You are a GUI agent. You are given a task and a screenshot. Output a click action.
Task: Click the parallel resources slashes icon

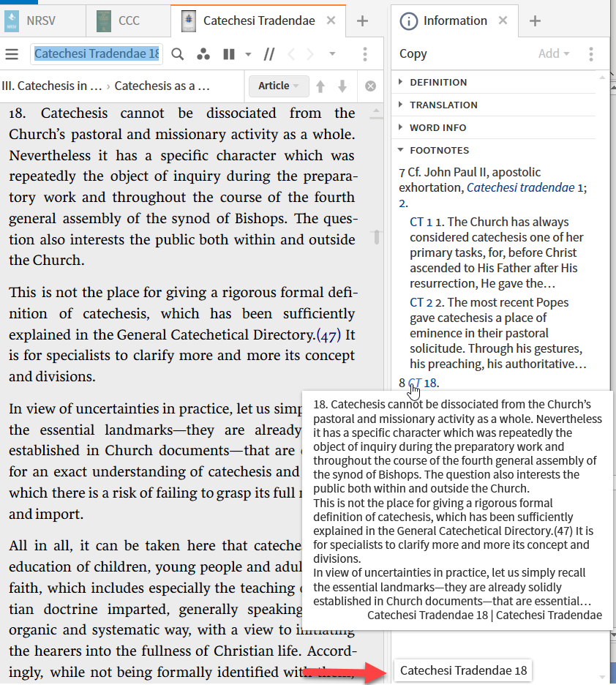point(269,54)
